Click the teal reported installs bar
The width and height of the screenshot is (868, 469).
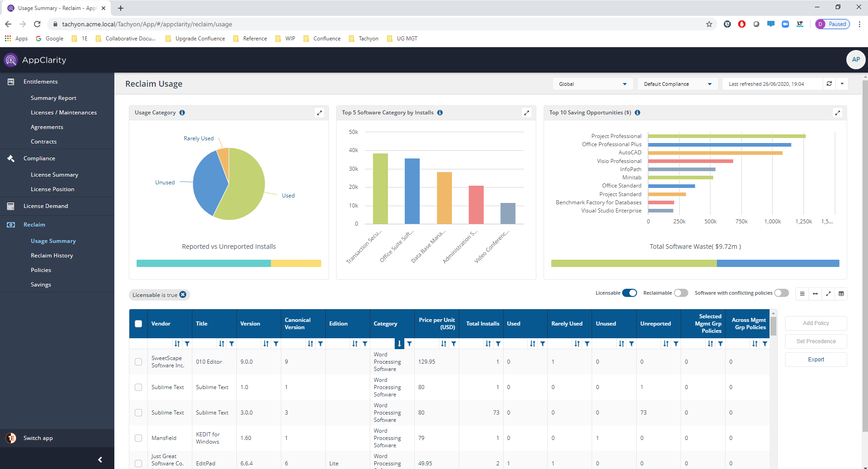[x=204, y=263]
